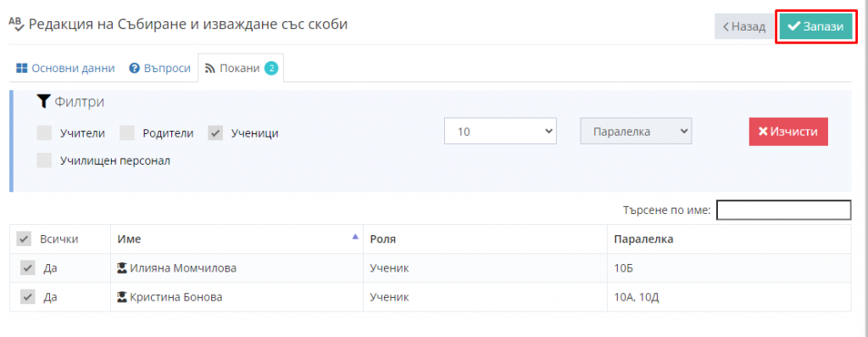Open the Паралелка dropdown filter
This screenshot has height=337, width=868.
click(636, 132)
